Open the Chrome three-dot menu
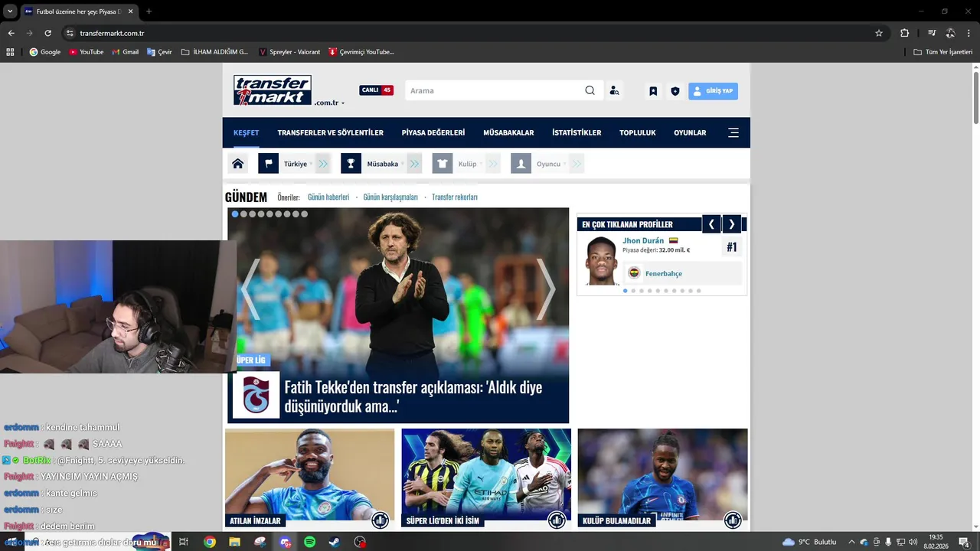This screenshot has width=980, height=551. [x=969, y=33]
